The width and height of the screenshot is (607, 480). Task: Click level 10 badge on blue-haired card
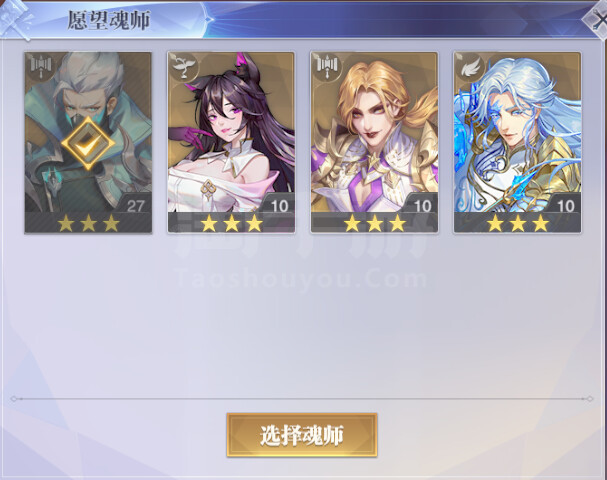click(x=565, y=205)
